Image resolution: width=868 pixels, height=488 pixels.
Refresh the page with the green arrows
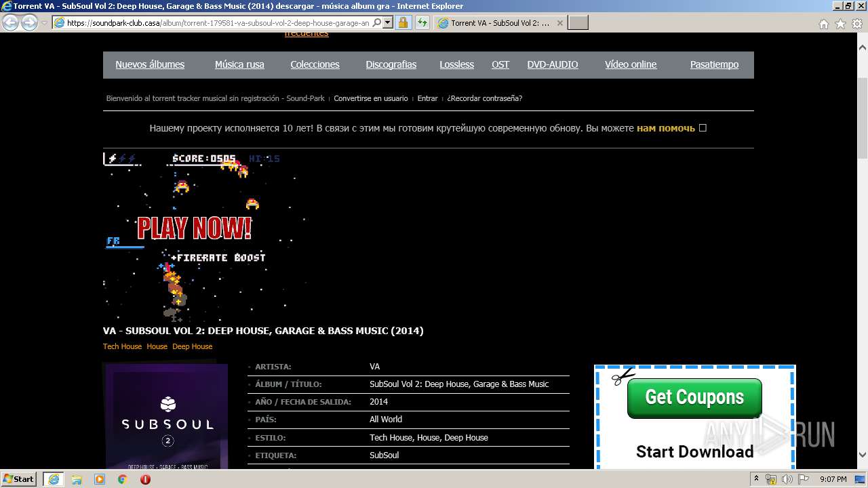click(422, 22)
